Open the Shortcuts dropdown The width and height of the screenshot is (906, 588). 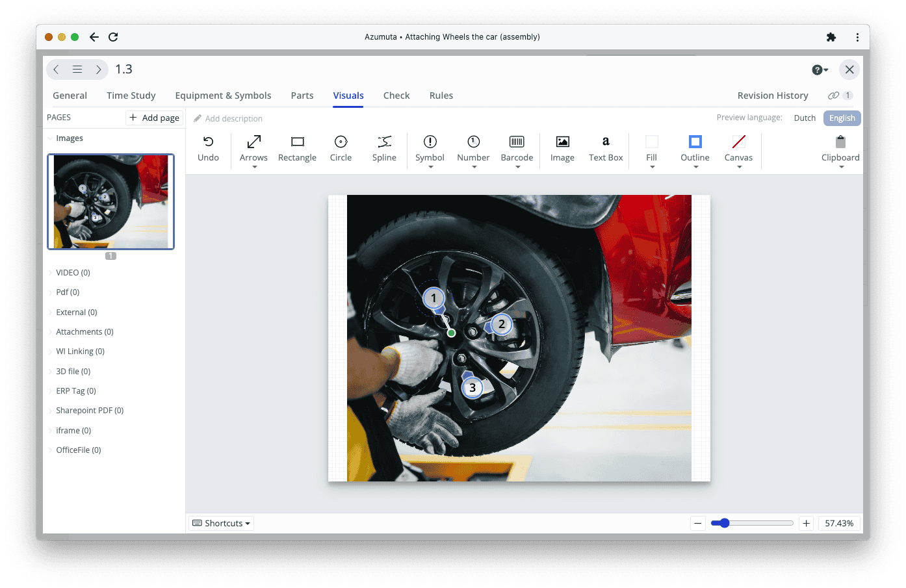(x=222, y=523)
